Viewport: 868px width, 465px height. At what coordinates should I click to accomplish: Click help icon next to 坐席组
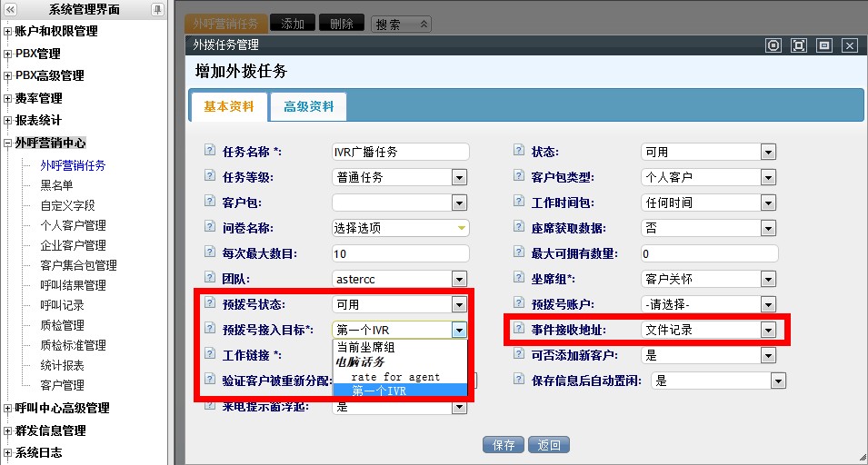pos(519,277)
